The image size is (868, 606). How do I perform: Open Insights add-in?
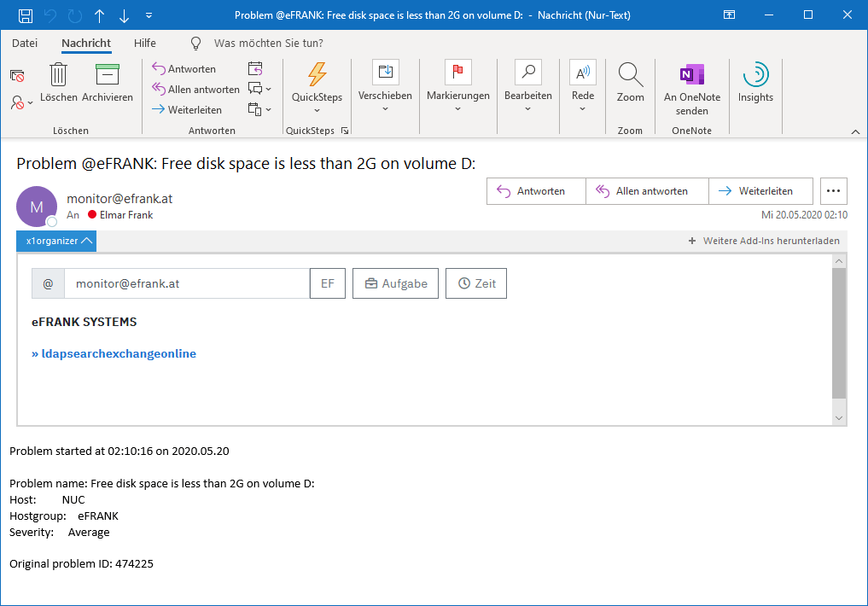755,83
